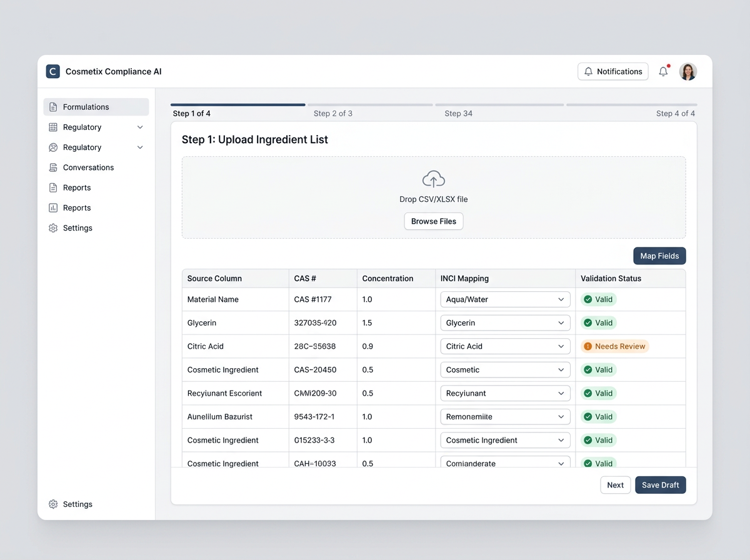Click the Step 1 progress bar

(x=237, y=105)
